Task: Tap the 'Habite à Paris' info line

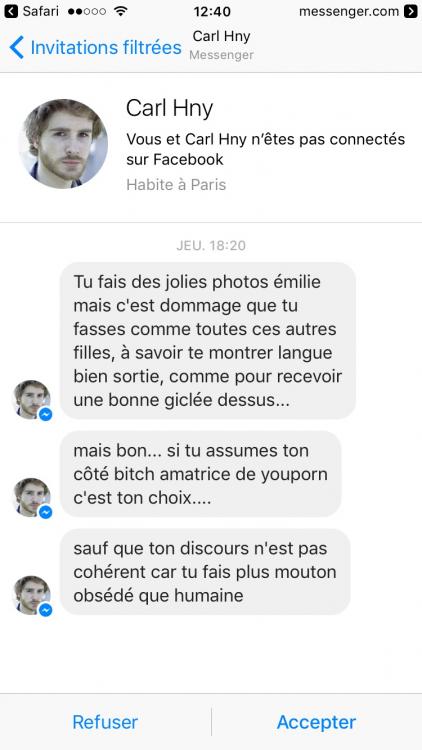Action: [x=176, y=185]
